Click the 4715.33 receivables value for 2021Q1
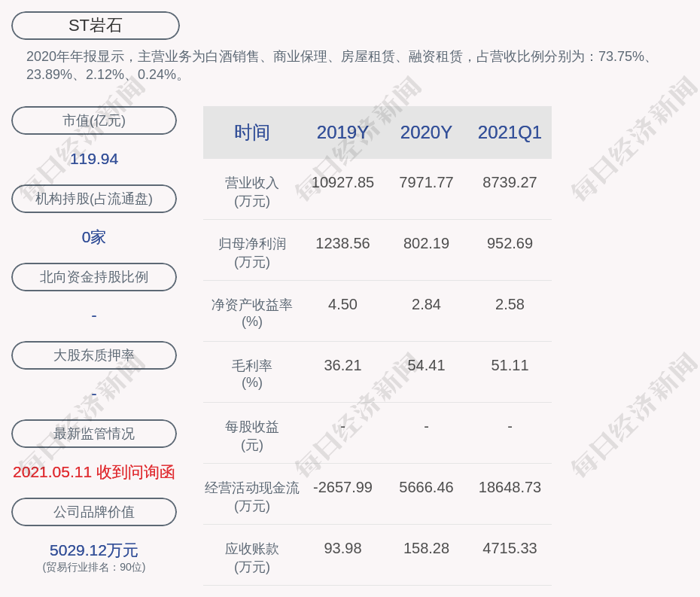Screen dimensions: 700x597 510,548
